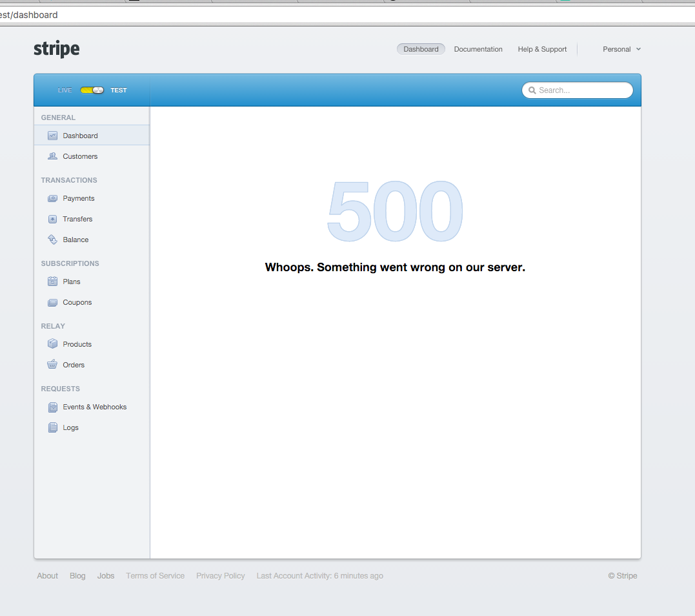Click the Orders basket icon
The width and height of the screenshot is (695, 616).
click(x=52, y=365)
